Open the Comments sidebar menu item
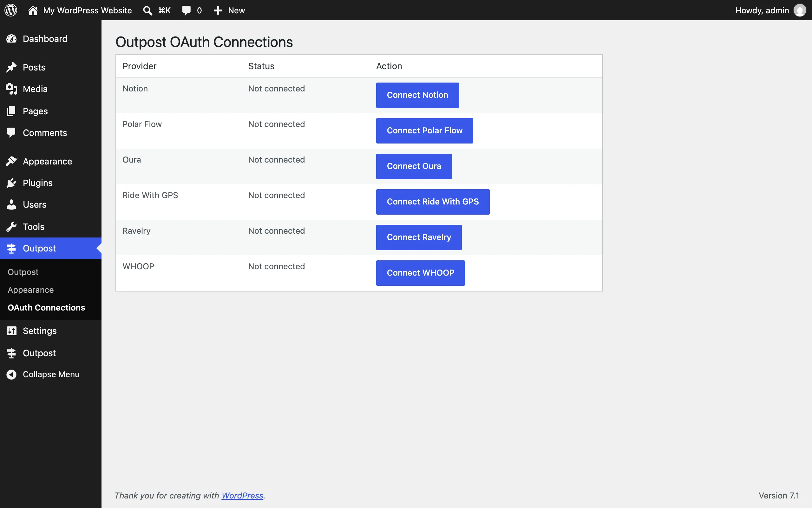The image size is (812, 508). [51, 133]
